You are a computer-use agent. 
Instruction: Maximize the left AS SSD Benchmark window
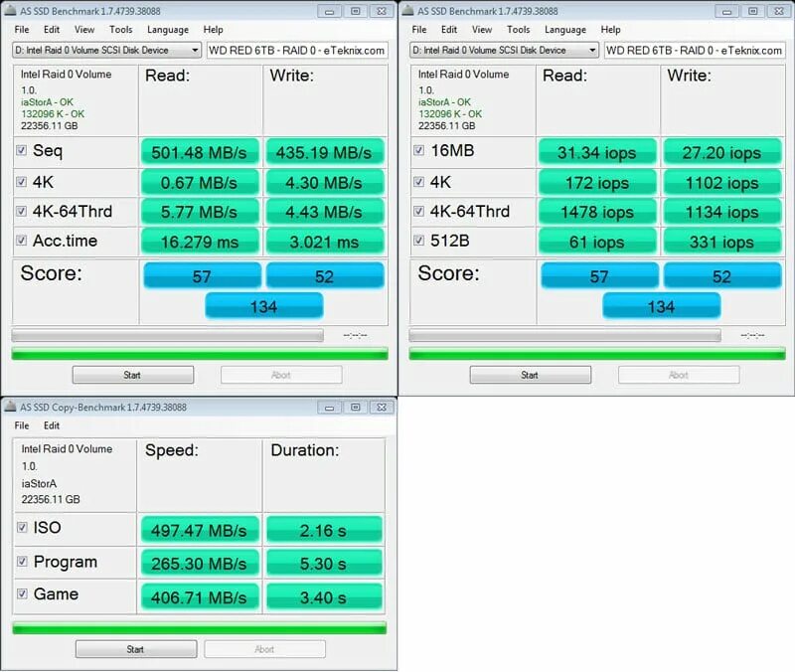click(356, 11)
